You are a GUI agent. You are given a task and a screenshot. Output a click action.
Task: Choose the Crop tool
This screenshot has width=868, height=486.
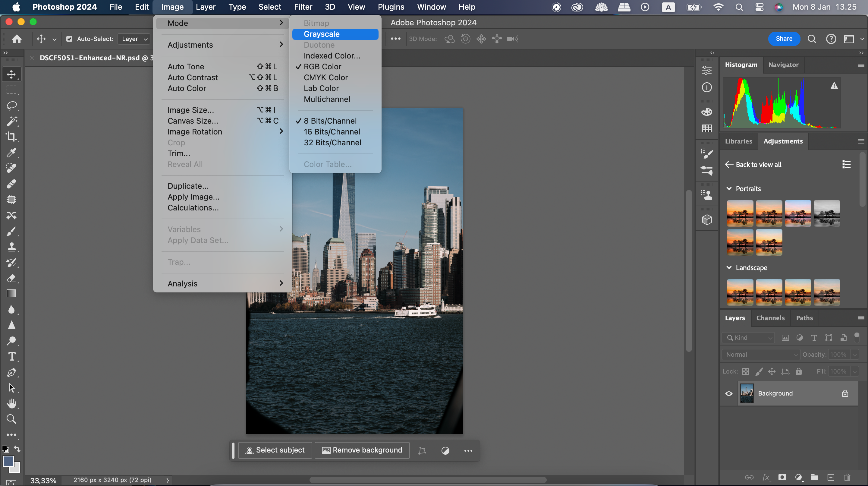click(x=12, y=137)
